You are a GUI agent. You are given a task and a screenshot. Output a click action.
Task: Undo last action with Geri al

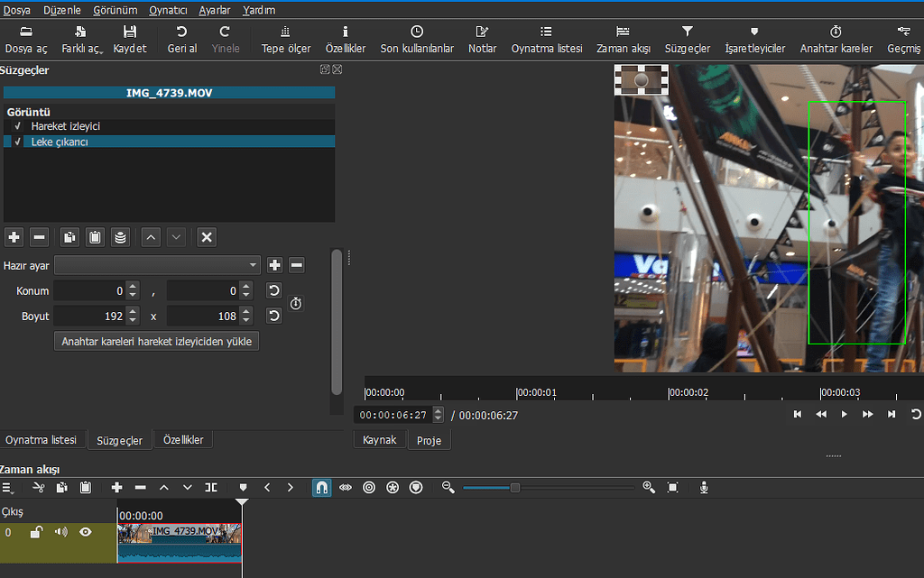(x=182, y=40)
